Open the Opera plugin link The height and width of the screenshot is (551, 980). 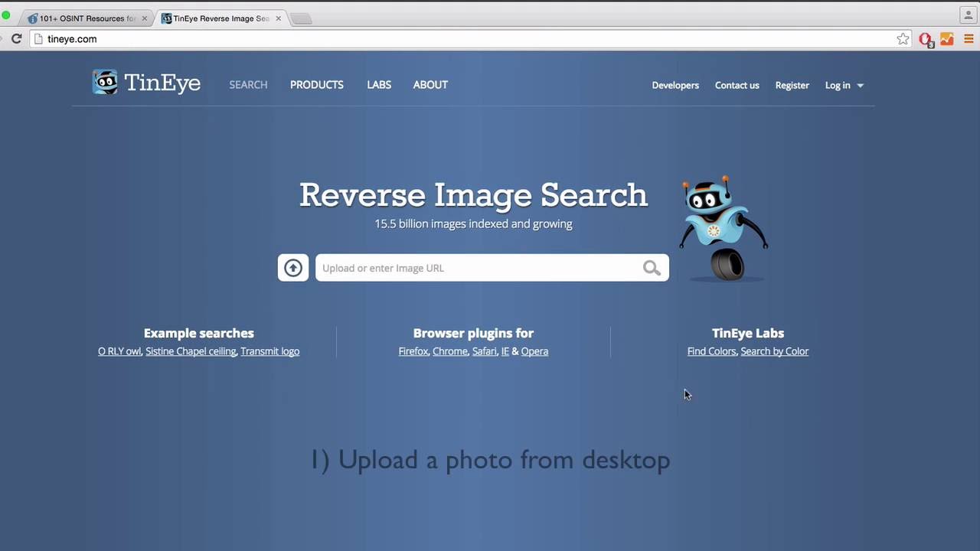click(x=534, y=351)
